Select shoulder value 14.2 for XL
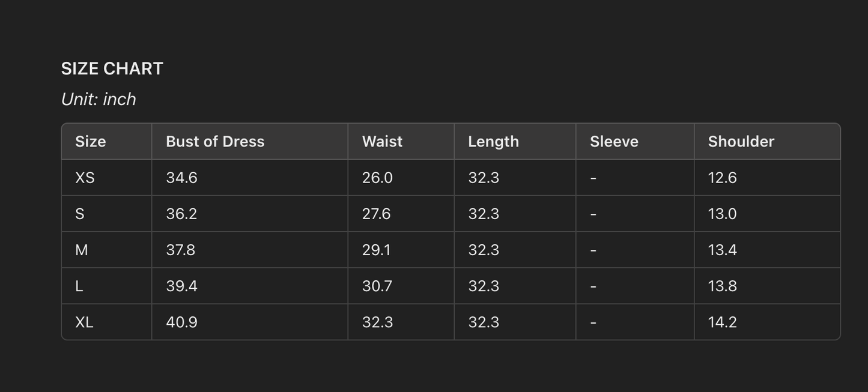The width and height of the screenshot is (868, 392). pos(722,322)
